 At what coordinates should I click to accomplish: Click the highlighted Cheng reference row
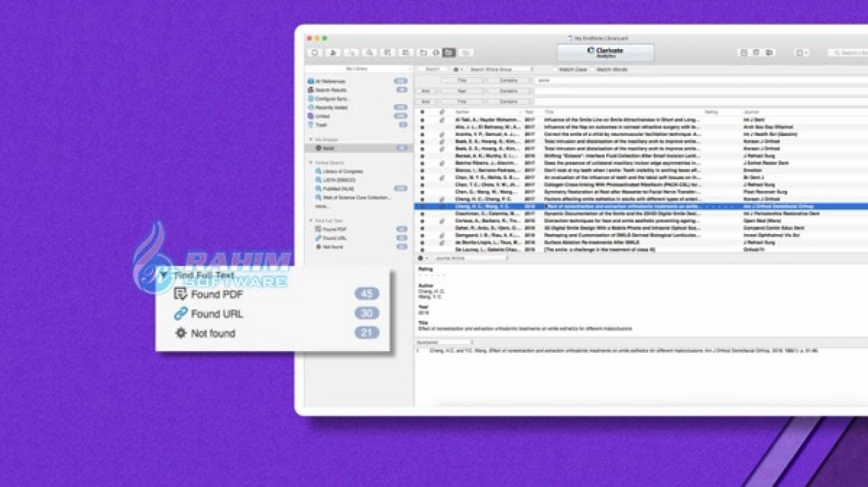pos(596,205)
